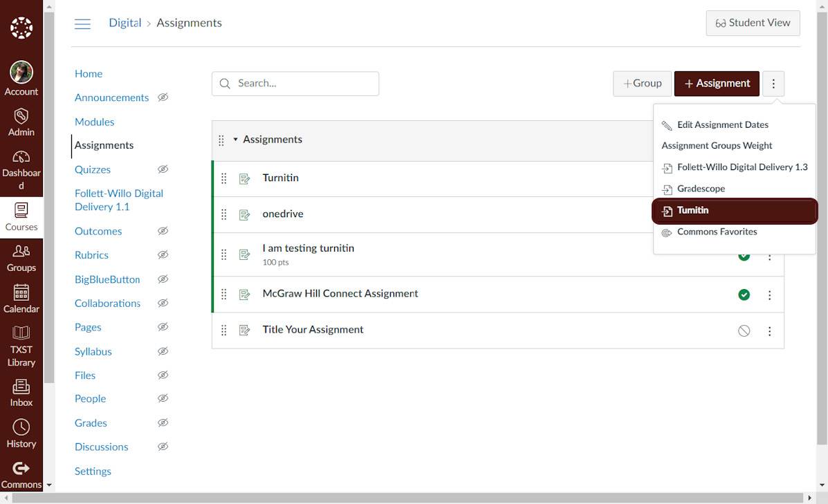
Task: Open the Calendar in global navigation
Action: pos(21,293)
